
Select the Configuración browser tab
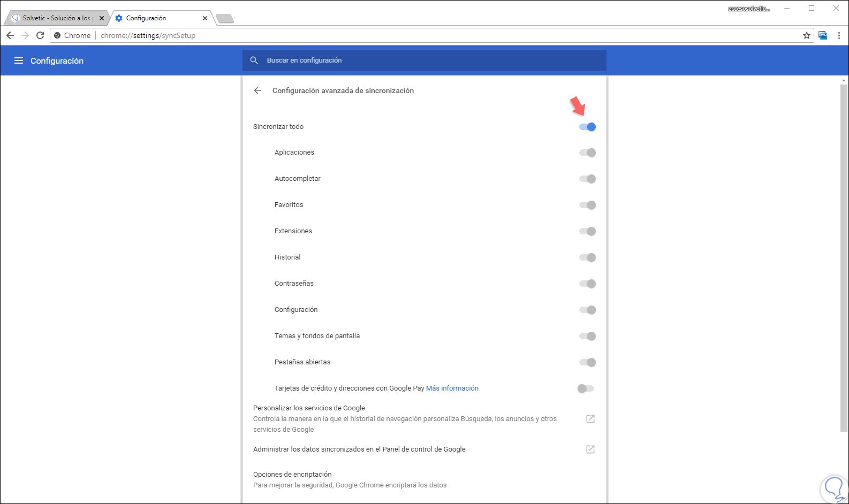[x=161, y=18]
